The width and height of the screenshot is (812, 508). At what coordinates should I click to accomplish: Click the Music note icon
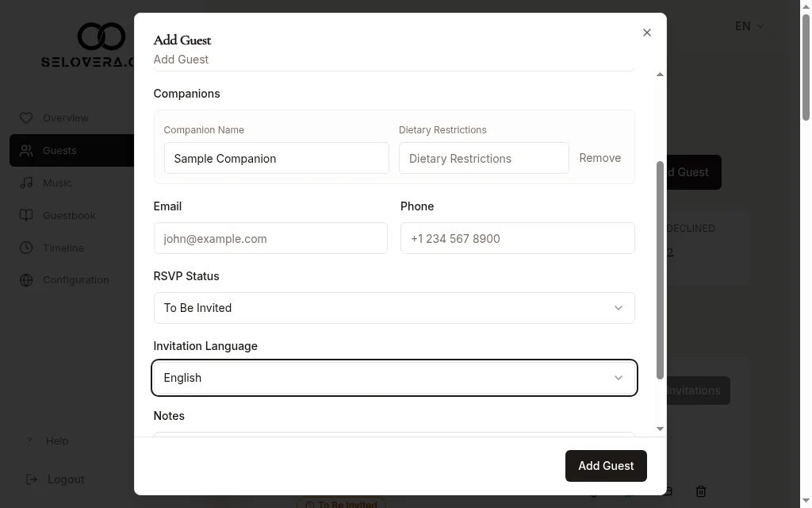tap(26, 183)
